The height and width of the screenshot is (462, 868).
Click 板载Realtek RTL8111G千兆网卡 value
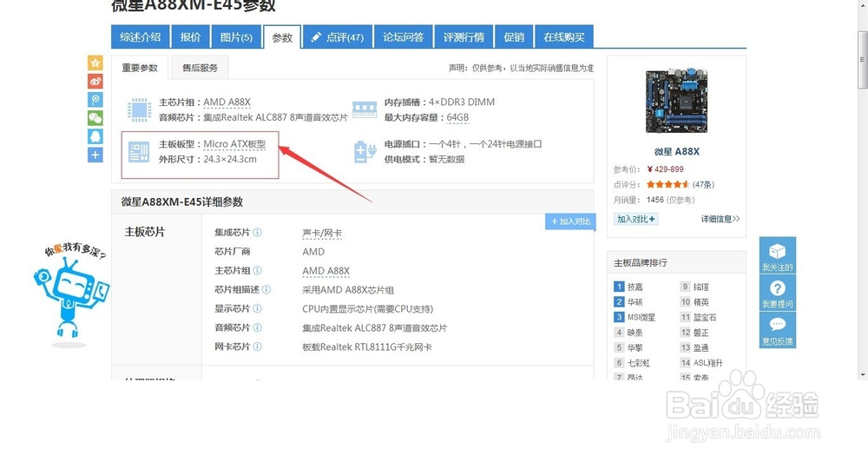(x=367, y=347)
